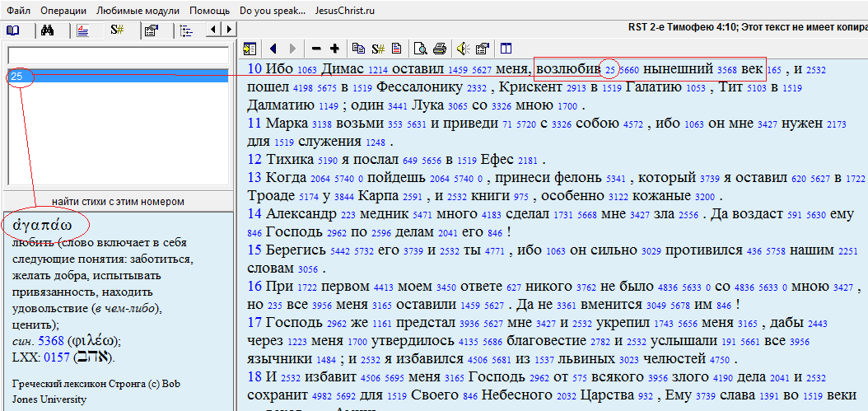Image resolution: width=868 pixels, height=411 pixels.
Task: Click Strong's number 1053 after Галатию
Action: [x=696, y=89]
